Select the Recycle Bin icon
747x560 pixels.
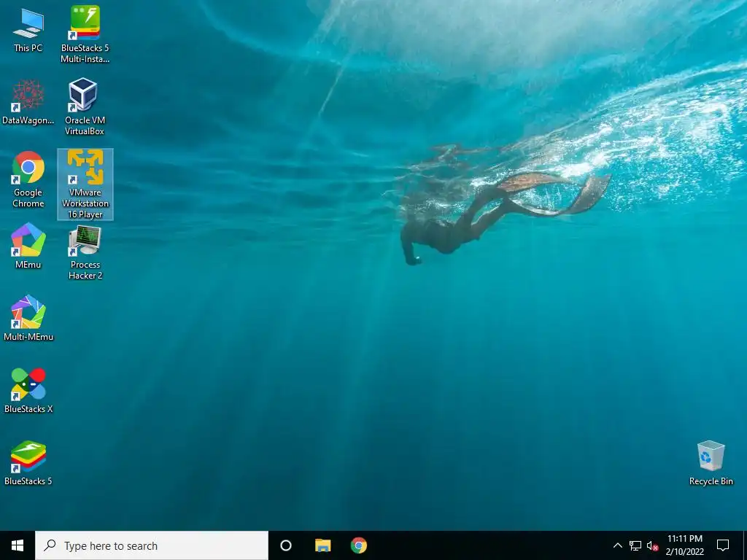coord(711,463)
